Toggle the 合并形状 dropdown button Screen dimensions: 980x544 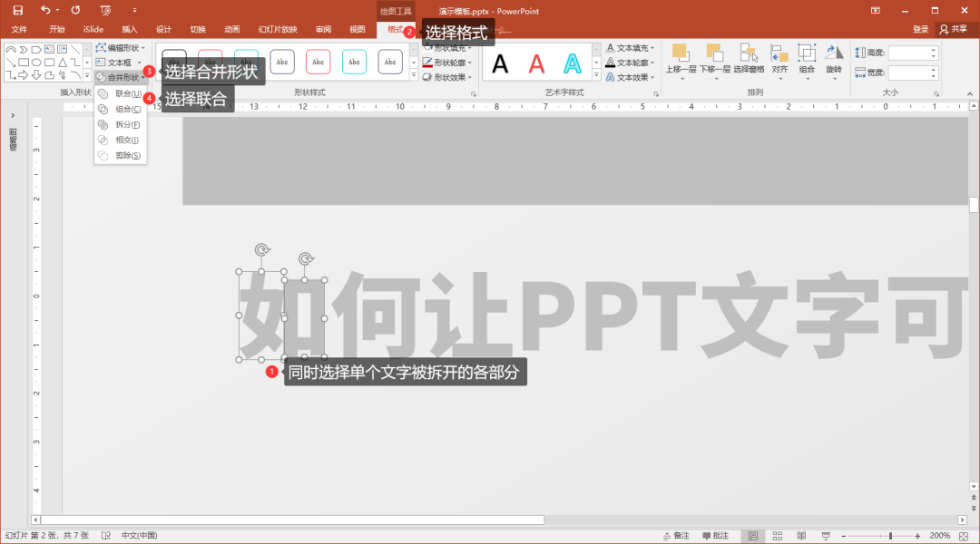(121, 77)
